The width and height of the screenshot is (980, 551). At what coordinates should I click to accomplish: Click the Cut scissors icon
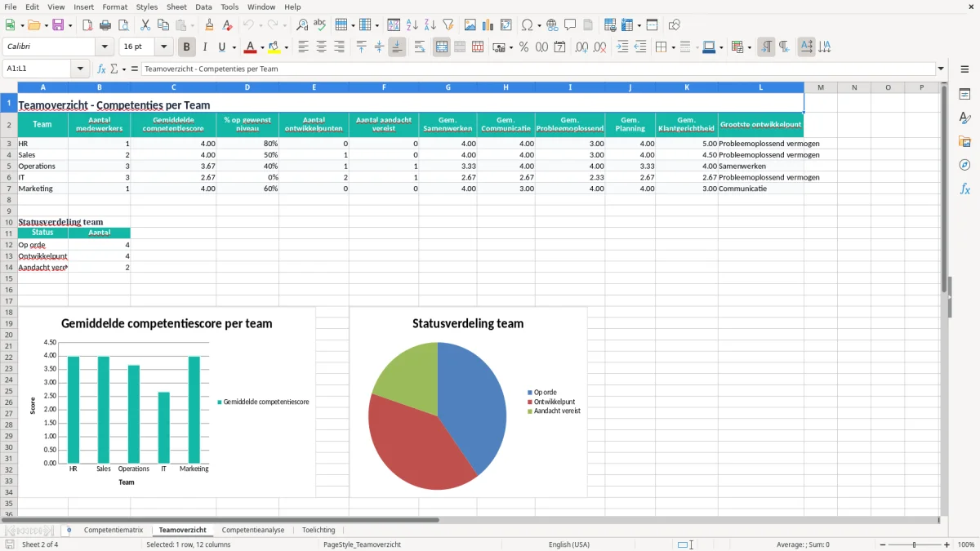[x=145, y=25]
